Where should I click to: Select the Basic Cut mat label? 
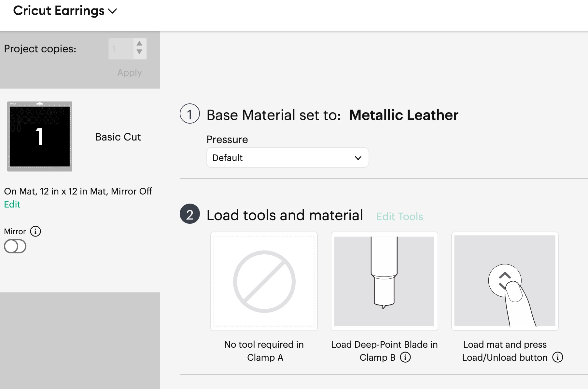click(118, 137)
